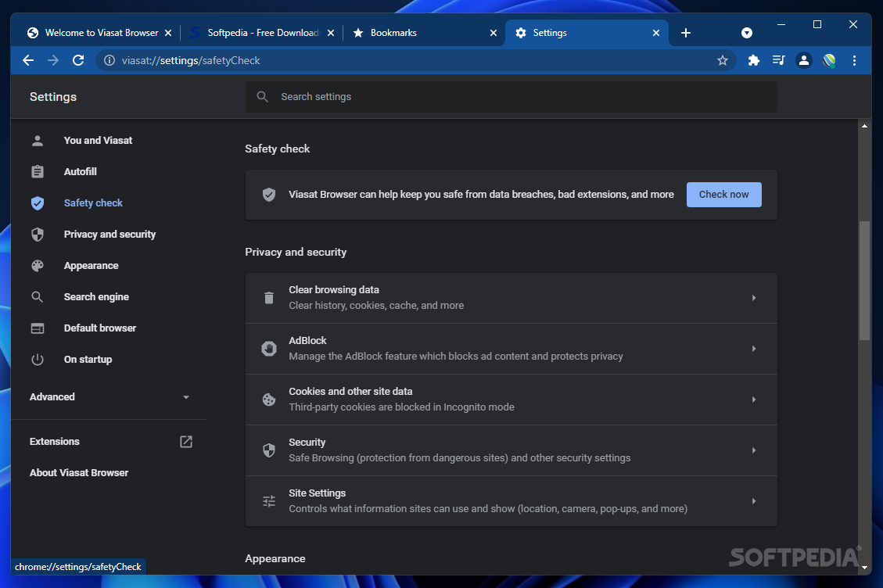This screenshot has height=588, width=883.
Task: Bookmark this page with the star icon
Action: 723,60
